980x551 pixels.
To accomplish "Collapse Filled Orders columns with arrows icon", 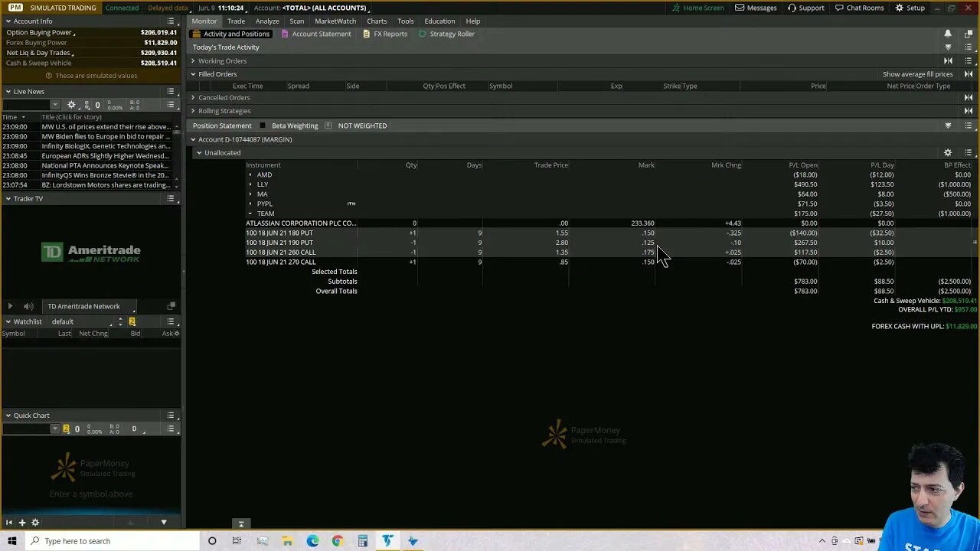I will [x=969, y=74].
